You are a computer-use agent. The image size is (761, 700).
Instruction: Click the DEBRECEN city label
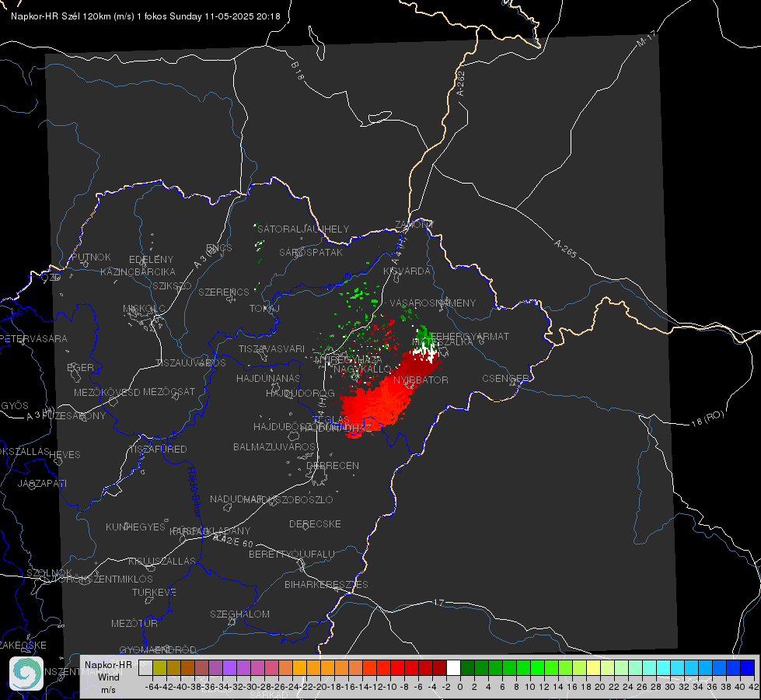(x=333, y=465)
